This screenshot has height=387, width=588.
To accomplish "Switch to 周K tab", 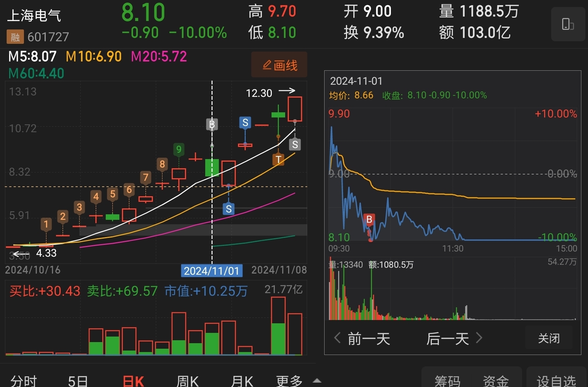I will click(188, 381).
